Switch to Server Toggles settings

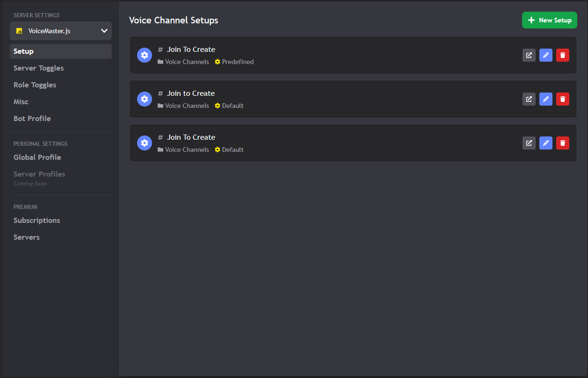click(38, 68)
